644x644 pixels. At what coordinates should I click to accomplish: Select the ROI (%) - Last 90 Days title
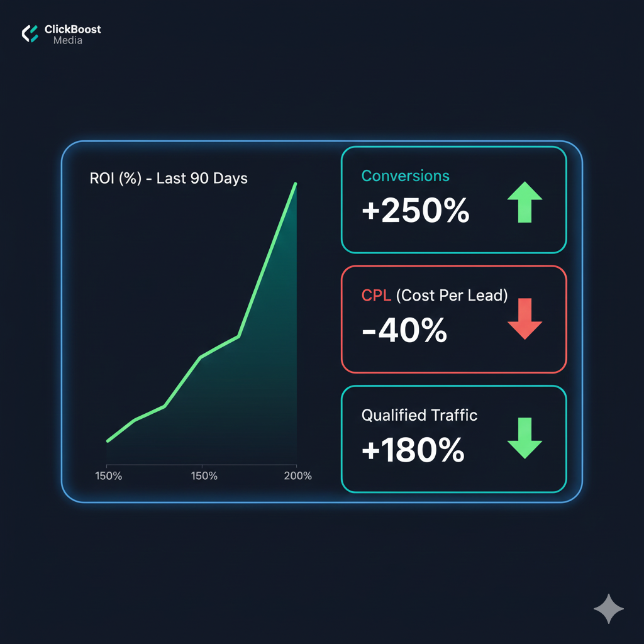(x=169, y=179)
